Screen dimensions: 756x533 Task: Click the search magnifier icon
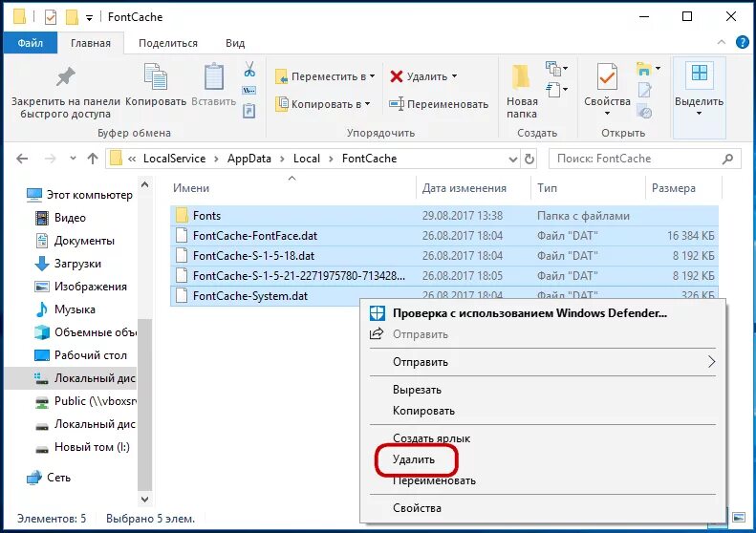(x=728, y=159)
